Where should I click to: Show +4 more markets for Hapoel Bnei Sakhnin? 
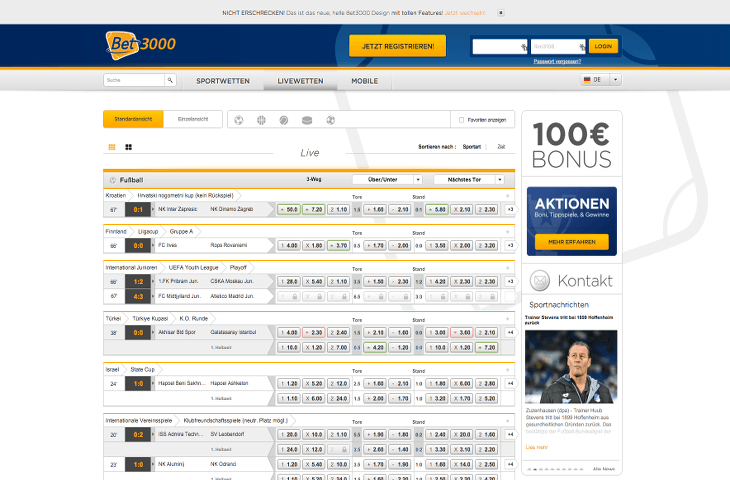510,384
